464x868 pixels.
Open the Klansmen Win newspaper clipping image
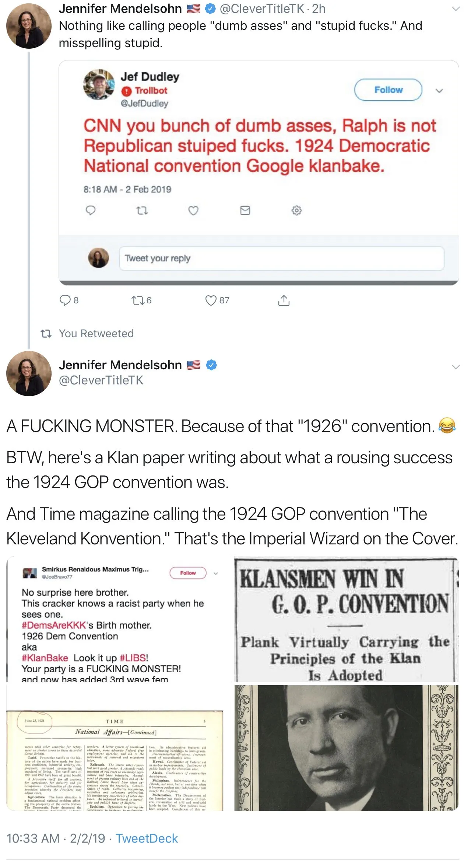pos(346,618)
